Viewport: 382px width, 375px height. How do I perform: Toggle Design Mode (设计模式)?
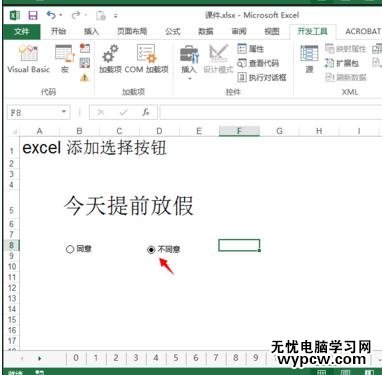tap(218, 59)
